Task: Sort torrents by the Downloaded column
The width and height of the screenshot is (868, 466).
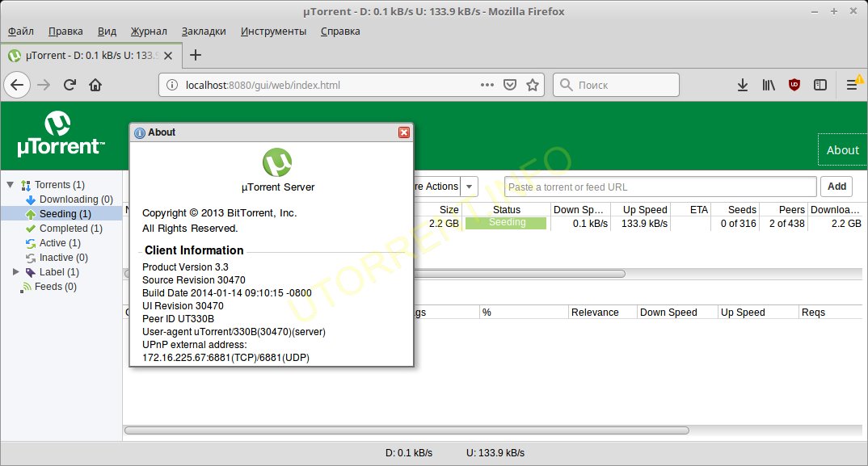Action: click(x=836, y=210)
